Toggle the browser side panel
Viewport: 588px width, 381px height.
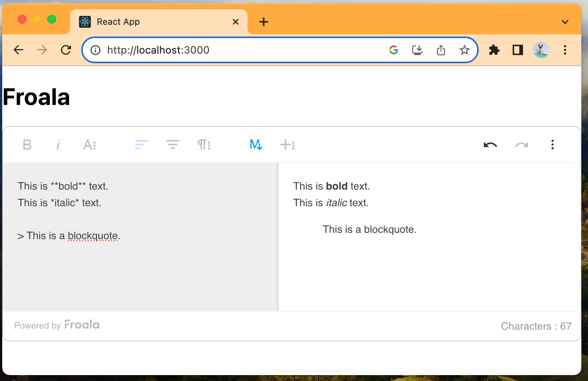coord(518,50)
